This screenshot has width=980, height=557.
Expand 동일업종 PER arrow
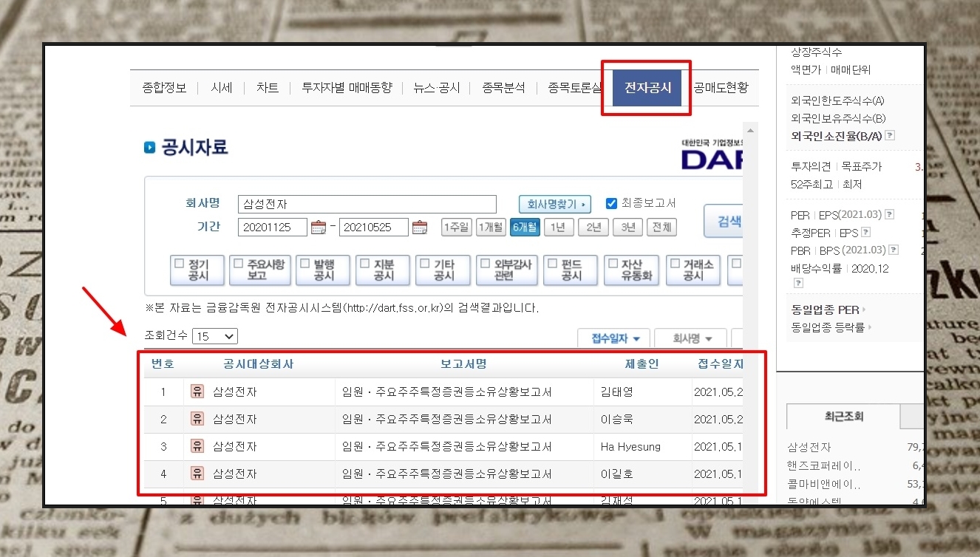pyautogui.click(x=864, y=310)
